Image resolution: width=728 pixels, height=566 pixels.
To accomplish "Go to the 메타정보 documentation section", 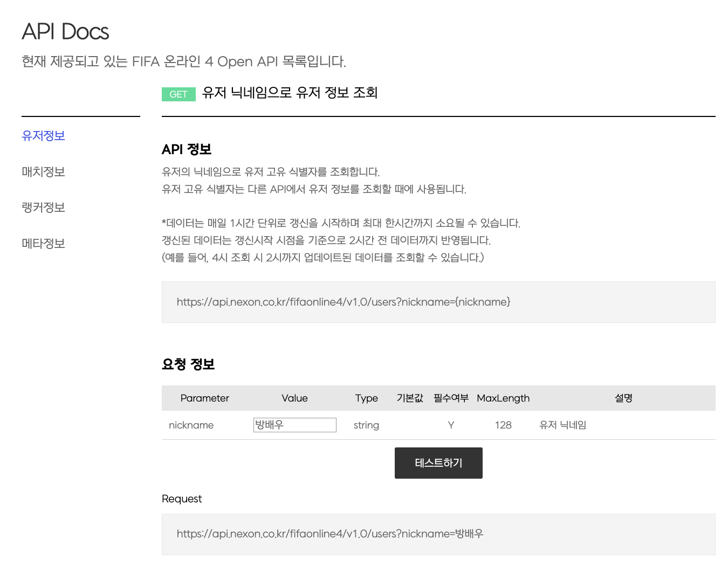I will point(43,243).
